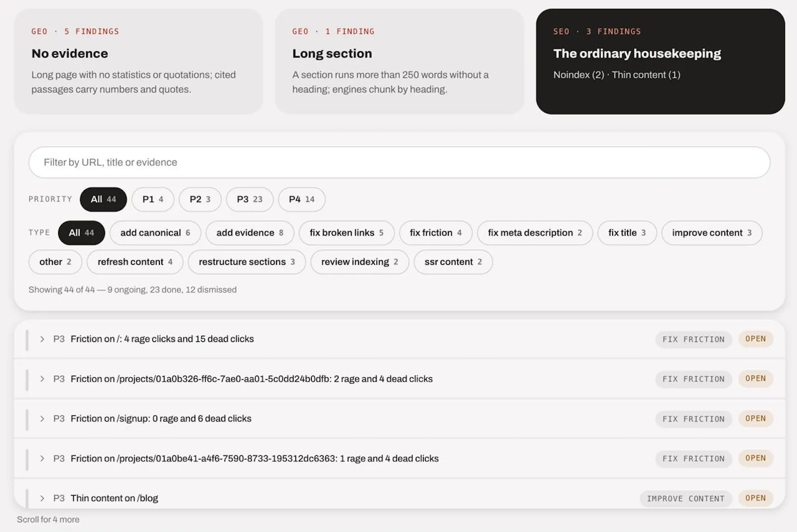
Task: Filter by type restructure sections
Action: coord(247,262)
